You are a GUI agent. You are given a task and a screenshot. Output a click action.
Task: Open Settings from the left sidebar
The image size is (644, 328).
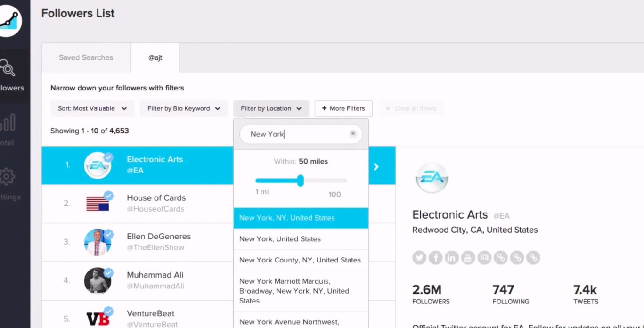[x=8, y=184]
